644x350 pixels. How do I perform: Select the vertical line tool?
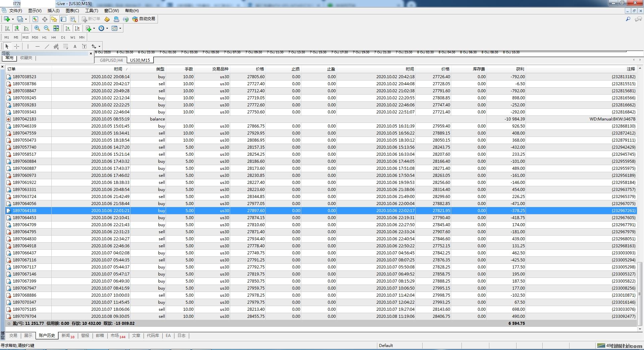[28, 47]
